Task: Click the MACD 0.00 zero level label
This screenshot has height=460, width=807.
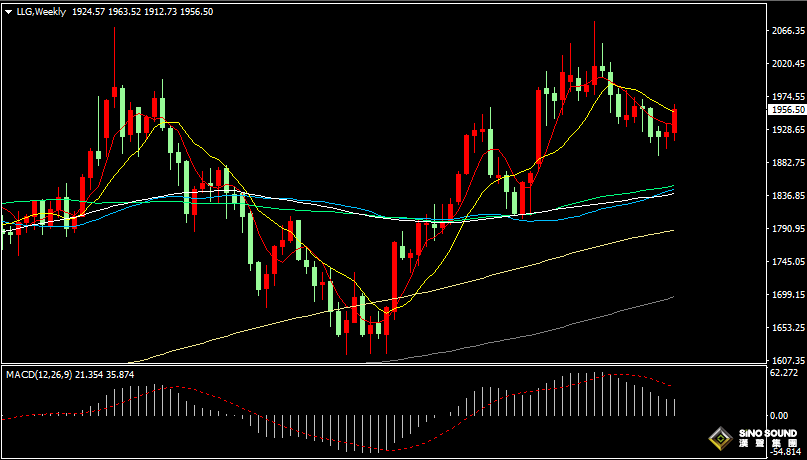Action: (778, 415)
